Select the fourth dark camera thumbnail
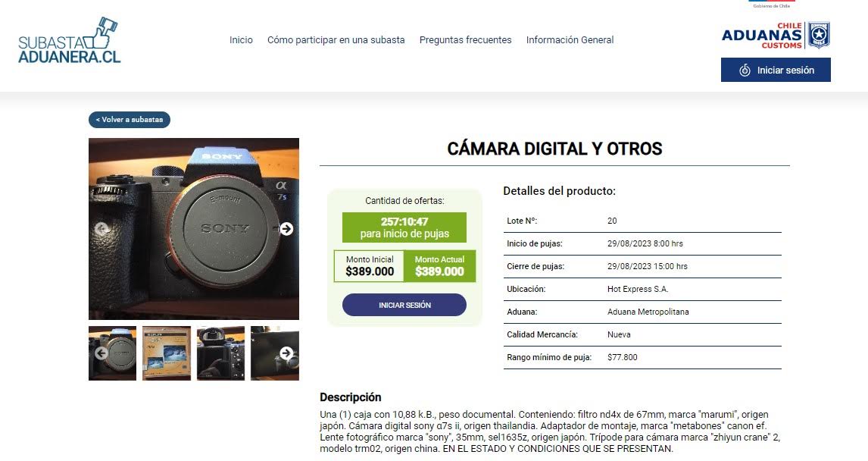The height and width of the screenshot is (461, 868). [275, 353]
